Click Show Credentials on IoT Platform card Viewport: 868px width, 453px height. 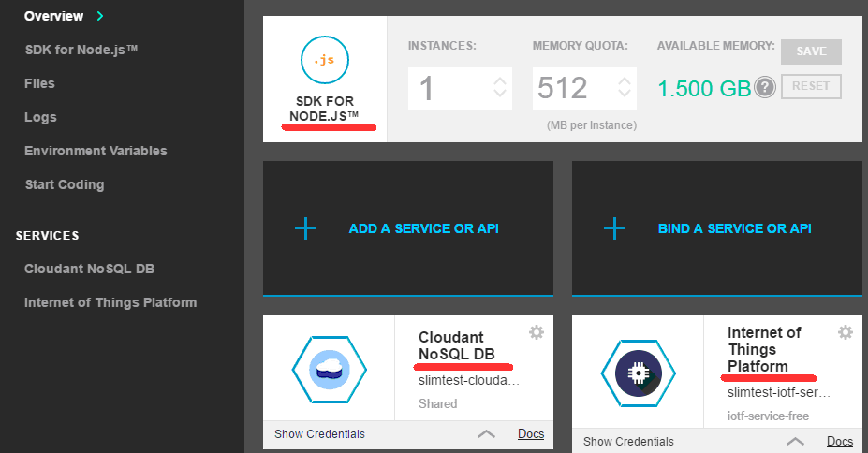point(628,442)
